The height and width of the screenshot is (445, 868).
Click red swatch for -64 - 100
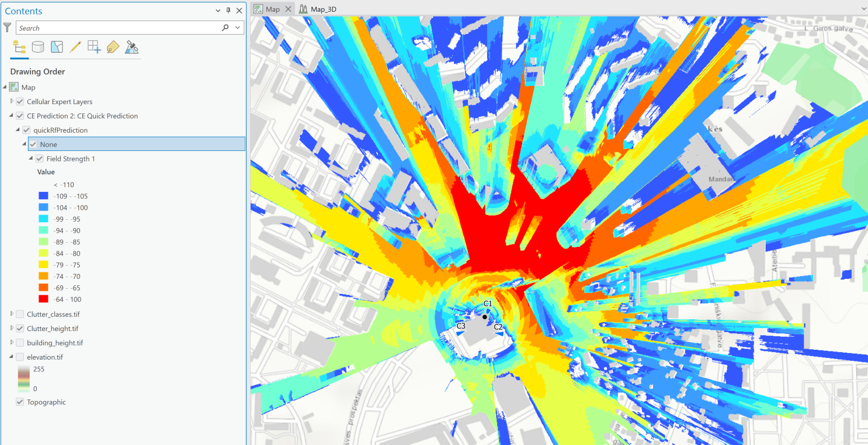[x=43, y=299]
